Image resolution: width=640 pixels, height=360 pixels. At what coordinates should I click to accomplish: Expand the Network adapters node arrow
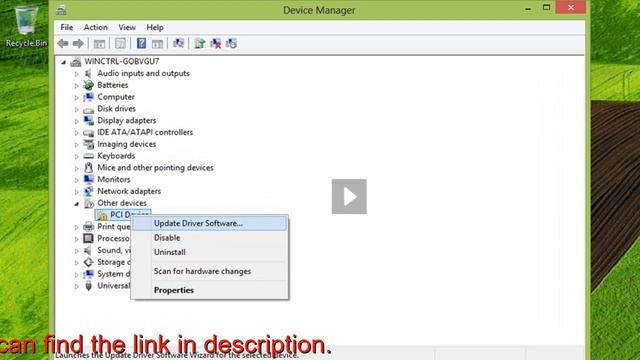(x=76, y=192)
